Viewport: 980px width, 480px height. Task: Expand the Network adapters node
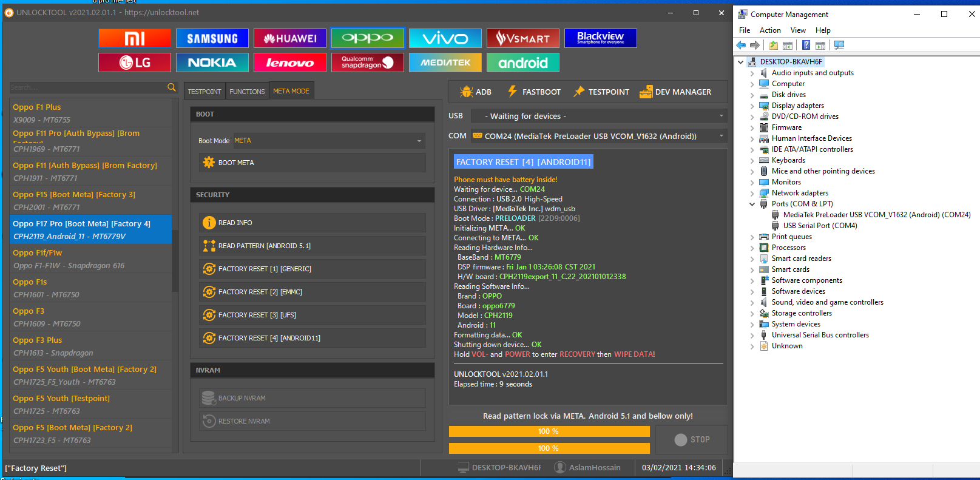pos(752,193)
